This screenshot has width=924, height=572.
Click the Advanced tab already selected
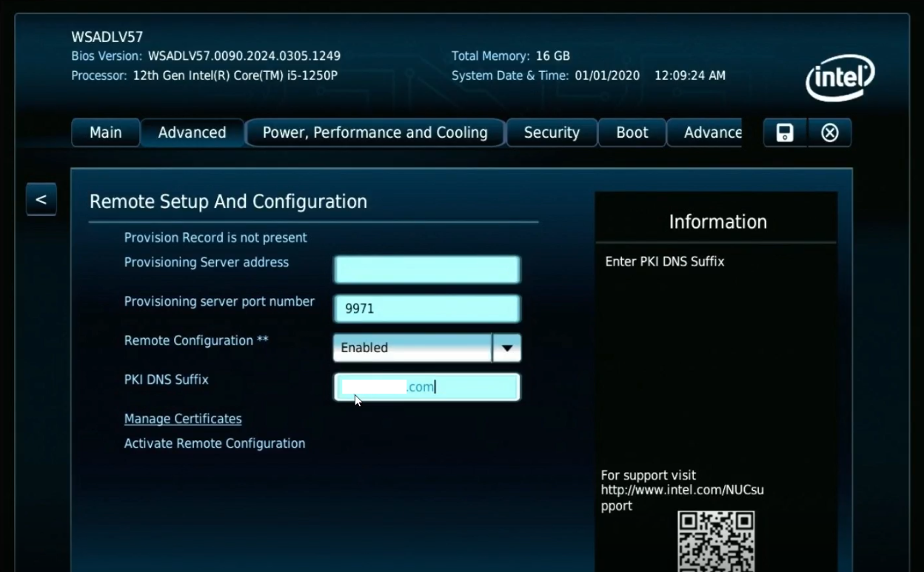coord(192,132)
